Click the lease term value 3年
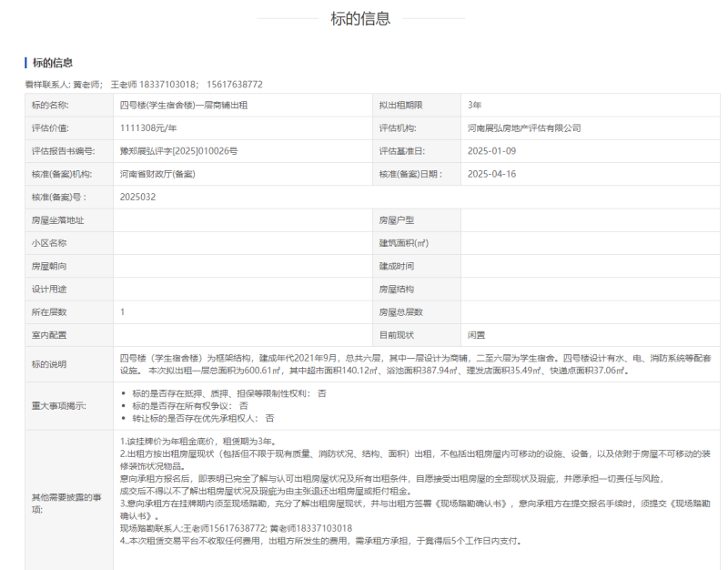This screenshot has height=570, width=728. (474, 105)
